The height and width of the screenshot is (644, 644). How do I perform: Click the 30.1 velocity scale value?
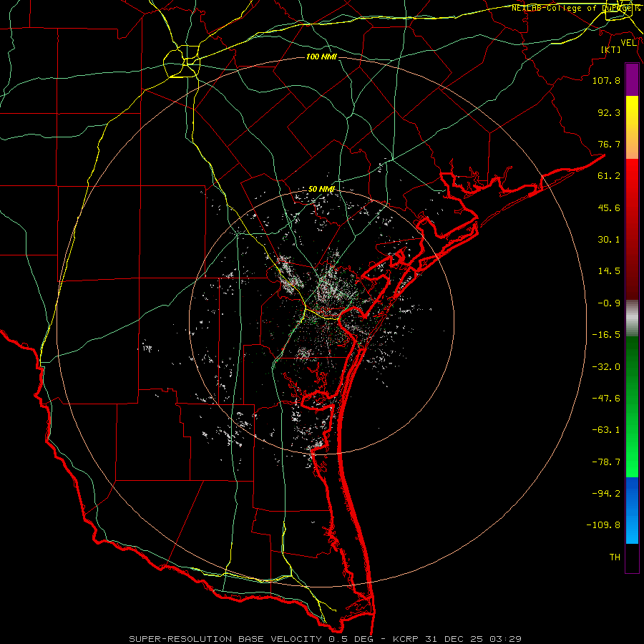point(609,240)
